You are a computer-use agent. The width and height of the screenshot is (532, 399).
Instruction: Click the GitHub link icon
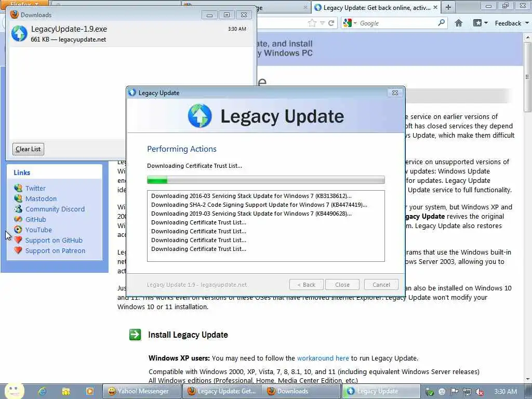tap(18, 220)
